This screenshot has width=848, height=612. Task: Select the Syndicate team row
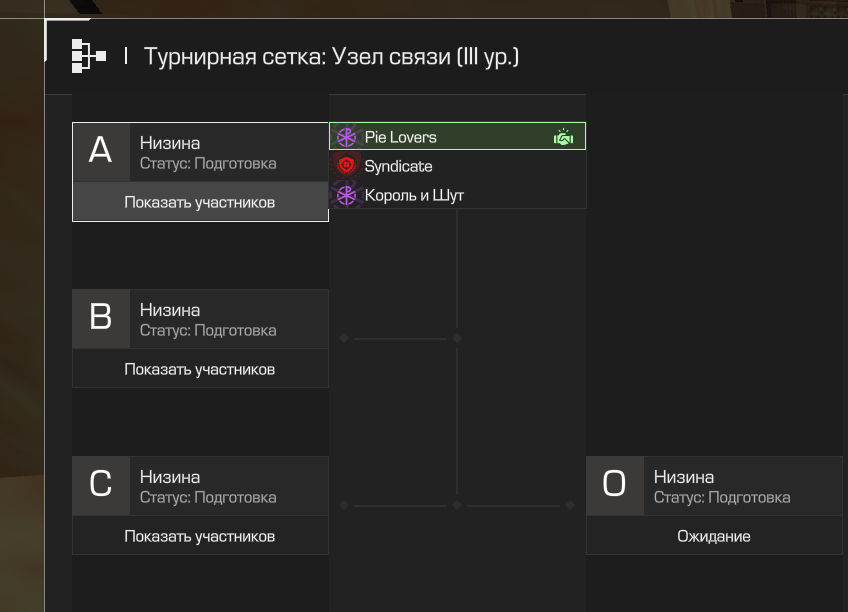pos(457,165)
